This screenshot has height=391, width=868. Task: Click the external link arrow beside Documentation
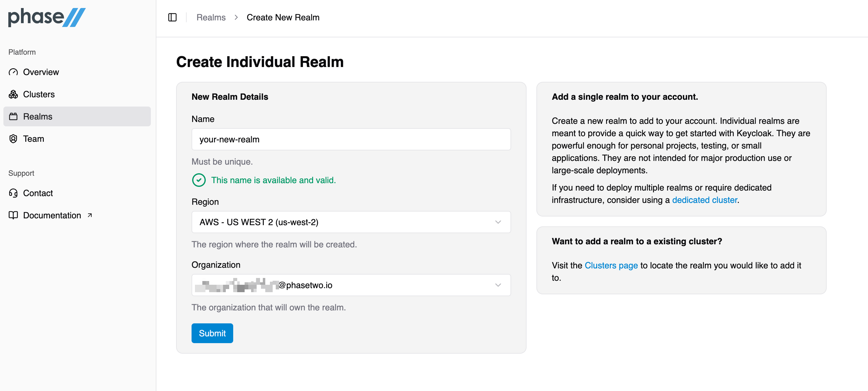point(90,215)
